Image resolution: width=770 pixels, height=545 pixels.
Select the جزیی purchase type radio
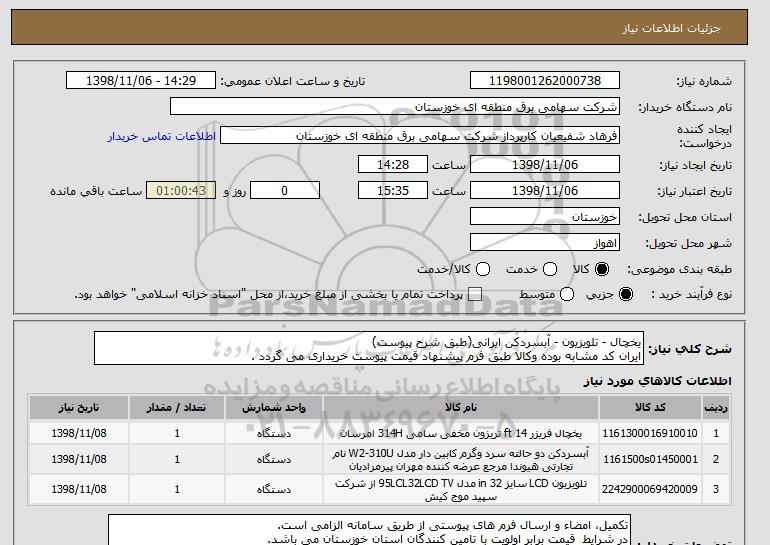tap(626, 294)
